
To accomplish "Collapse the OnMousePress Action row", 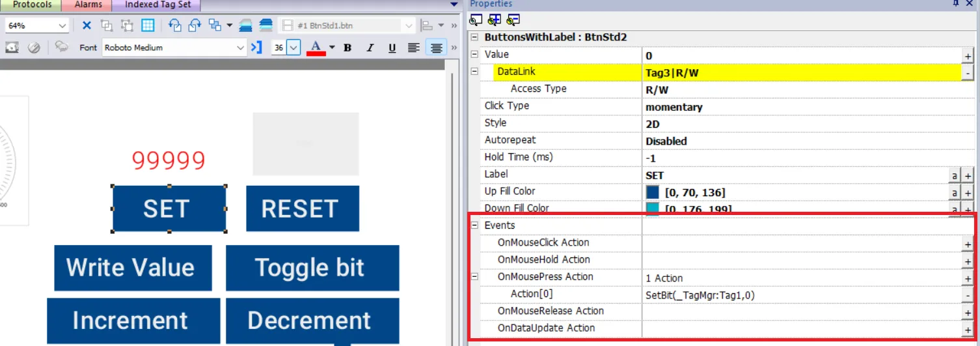I will (x=474, y=277).
